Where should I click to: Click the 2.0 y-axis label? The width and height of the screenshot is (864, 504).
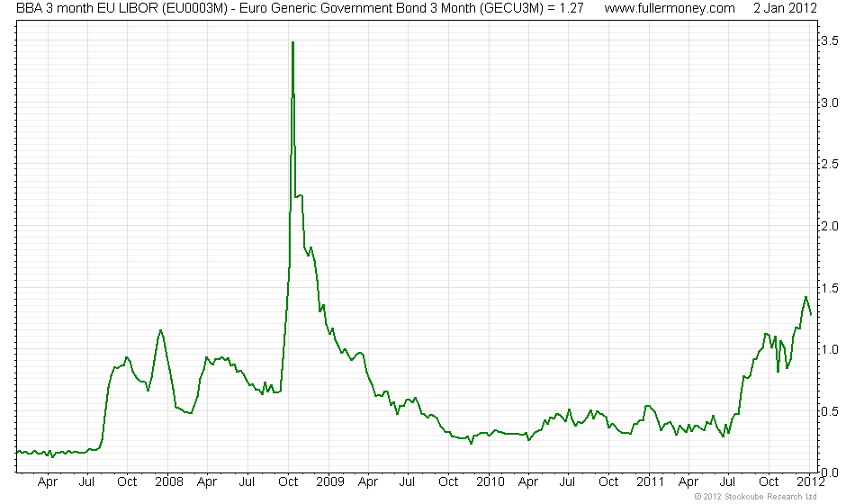click(x=829, y=227)
